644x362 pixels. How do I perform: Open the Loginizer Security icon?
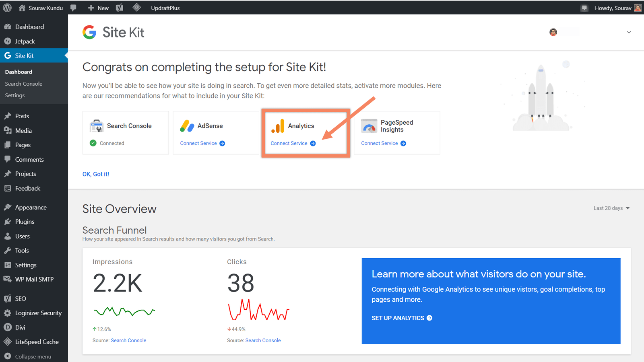(x=8, y=313)
